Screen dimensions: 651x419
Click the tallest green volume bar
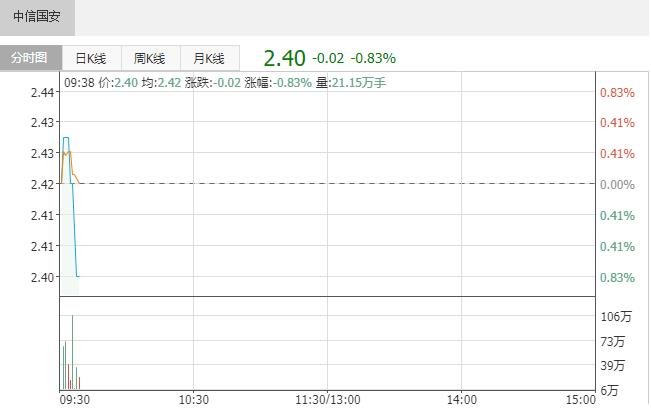(72, 352)
